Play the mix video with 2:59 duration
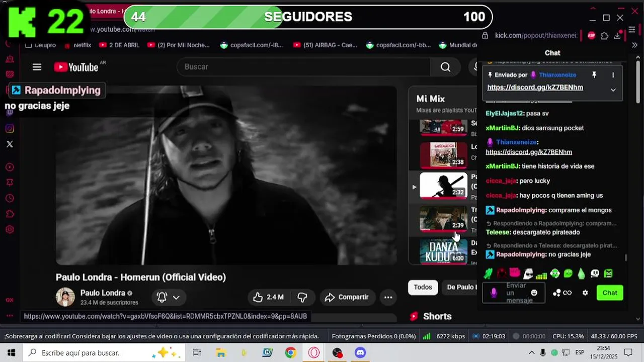Screen dimensions: 644x362 point(444,128)
